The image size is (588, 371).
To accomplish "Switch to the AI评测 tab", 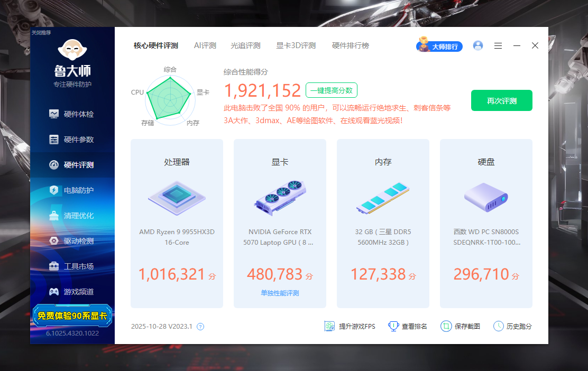I will point(205,46).
